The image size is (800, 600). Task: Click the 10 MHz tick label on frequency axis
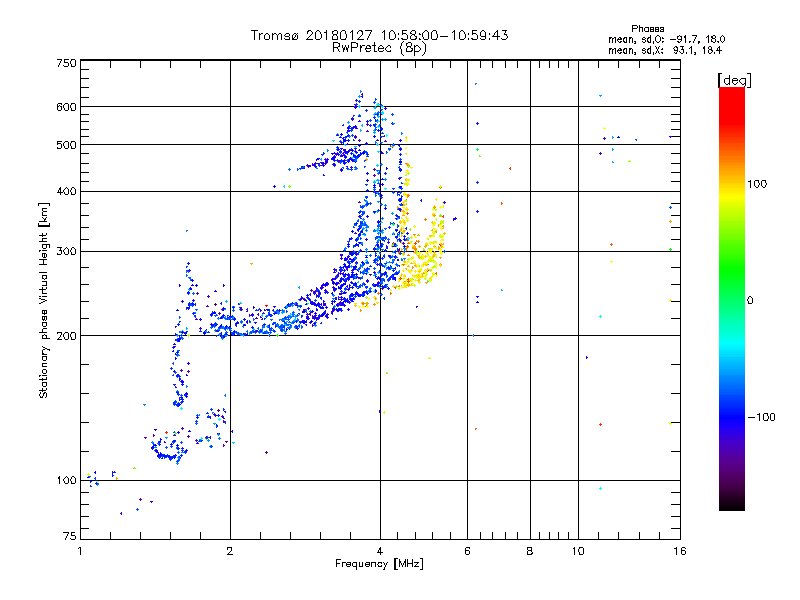(x=578, y=551)
